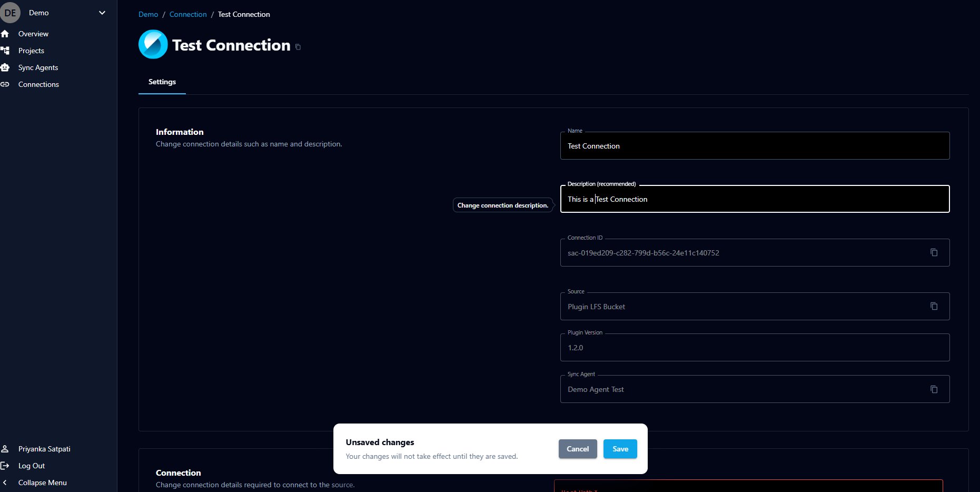Copy the Source field value
Viewport: 980px width, 492px height.
pyautogui.click(x=934, y=306)
